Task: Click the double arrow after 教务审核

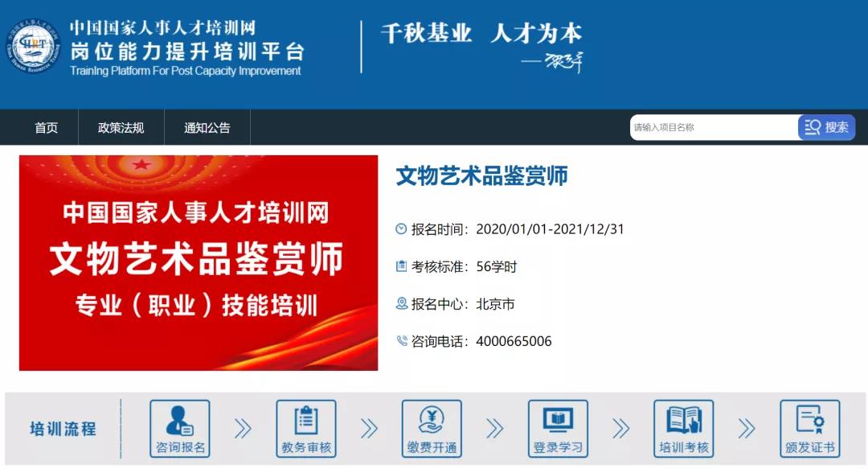Action: (369, 429)
